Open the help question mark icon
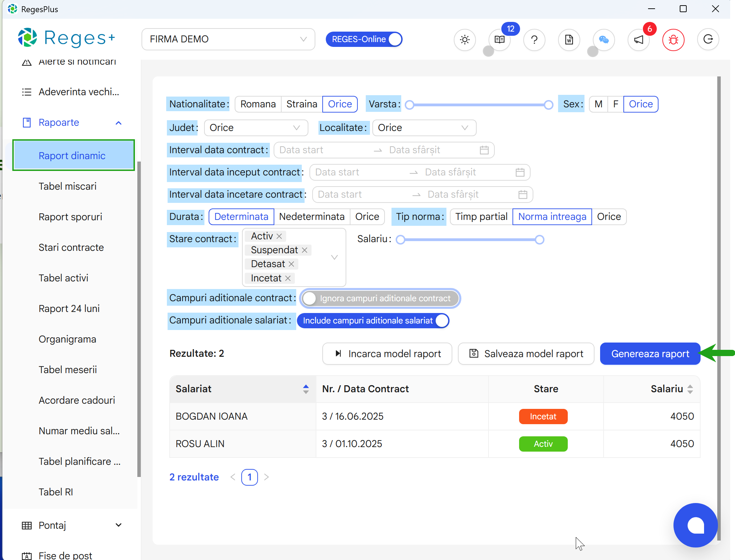The width and height of the screenshot is (735, 560). click(x=534, y=40)
